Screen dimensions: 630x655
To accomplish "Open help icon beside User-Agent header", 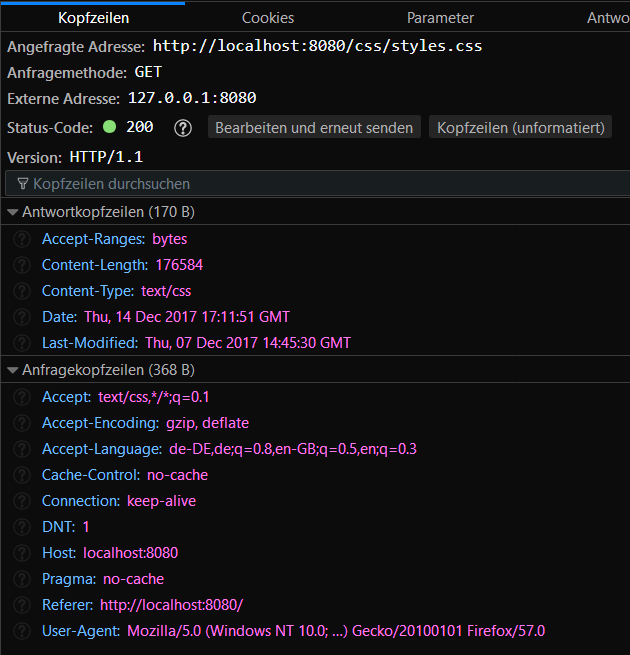I will pyautogui.click(x=22, y=631).
